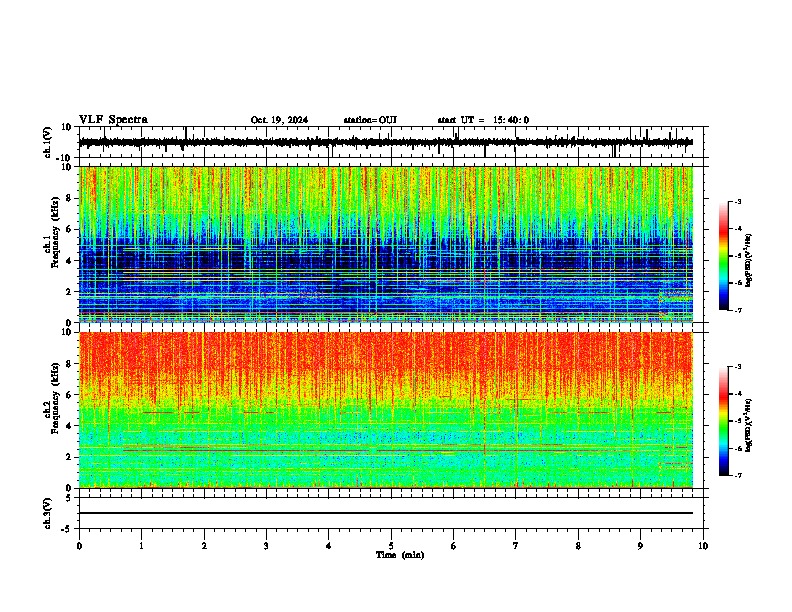Click the ch.1 voltage waveform trace
The height and width of the screenshot is (612, 792).
(386, 142)
